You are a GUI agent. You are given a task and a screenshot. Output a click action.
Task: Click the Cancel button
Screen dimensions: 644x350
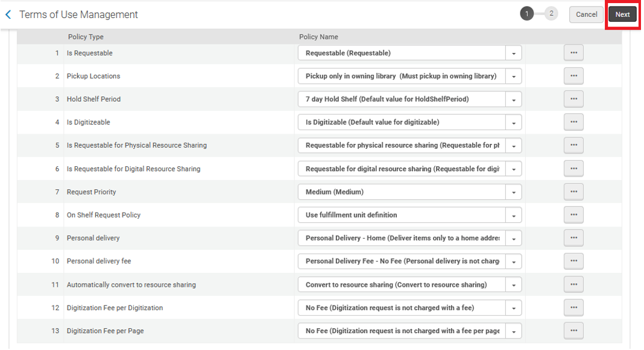[586, 14]
